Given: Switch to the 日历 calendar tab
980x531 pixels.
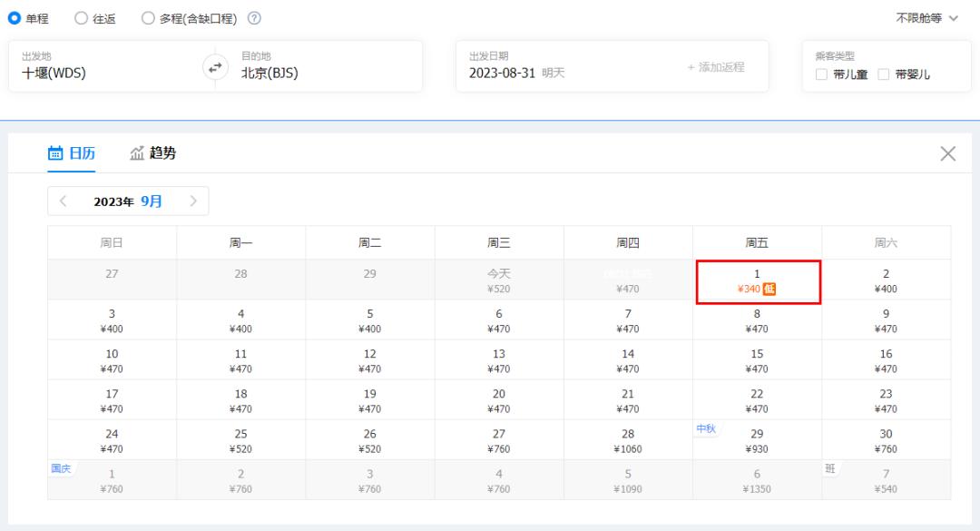Looking at the screenshot, I should 72,153.
